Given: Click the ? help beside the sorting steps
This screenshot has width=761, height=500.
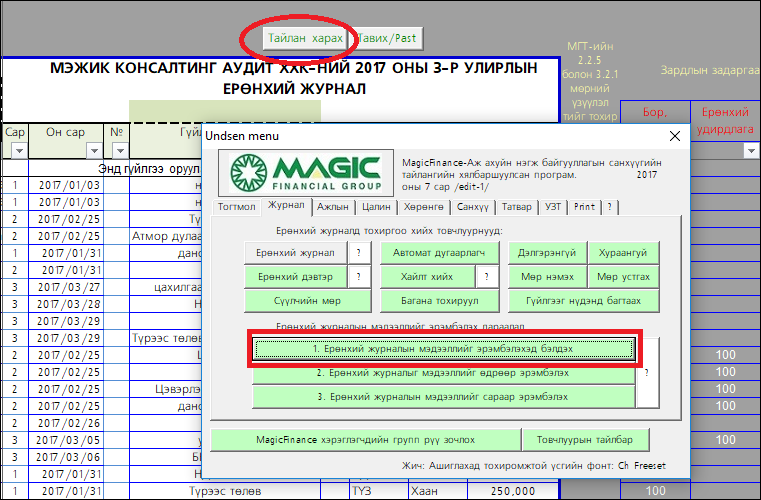Looking at the screenshot, I should (x=647, y=372).
